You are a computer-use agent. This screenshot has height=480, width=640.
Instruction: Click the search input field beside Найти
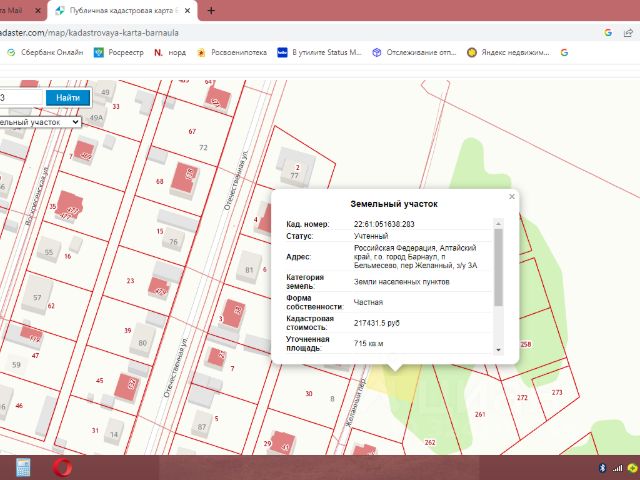tap(20, 98)
